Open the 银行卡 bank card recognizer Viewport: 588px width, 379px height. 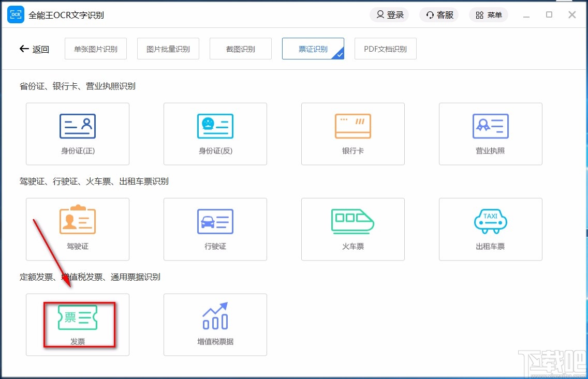click(352, 133)
